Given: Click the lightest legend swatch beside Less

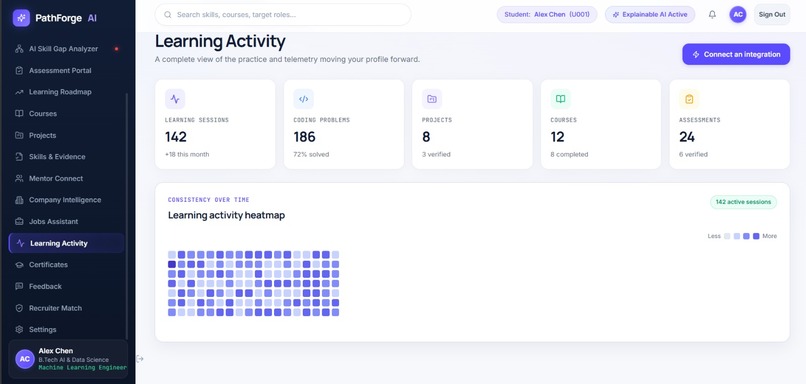Looking at the screenshot, I should [x=727, y=236].
